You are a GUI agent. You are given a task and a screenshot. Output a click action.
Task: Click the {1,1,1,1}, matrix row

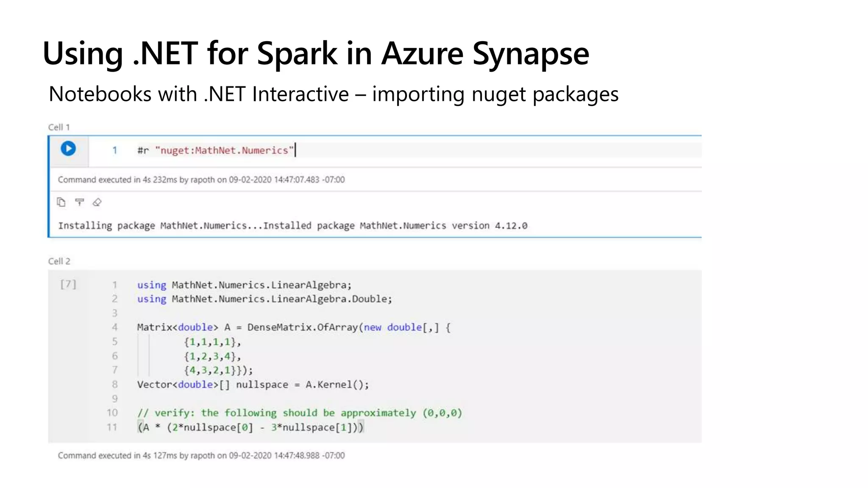point(212,342)
